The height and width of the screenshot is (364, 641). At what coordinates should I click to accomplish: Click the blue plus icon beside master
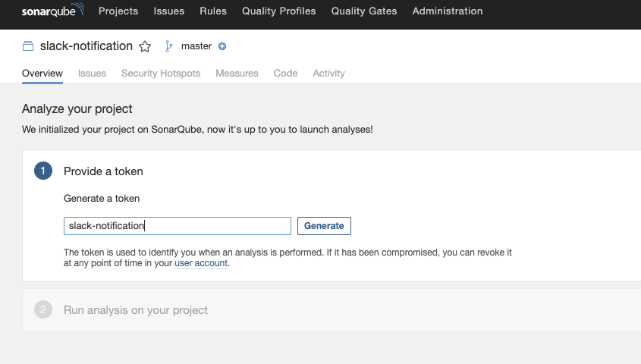(222, 46)
